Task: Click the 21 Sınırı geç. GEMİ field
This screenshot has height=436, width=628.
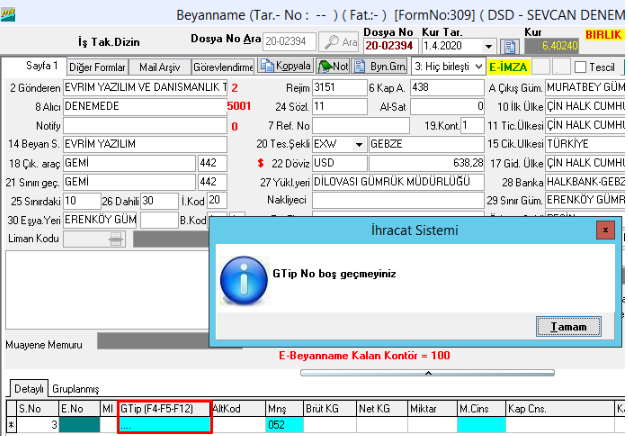Action: click(129, 182)
